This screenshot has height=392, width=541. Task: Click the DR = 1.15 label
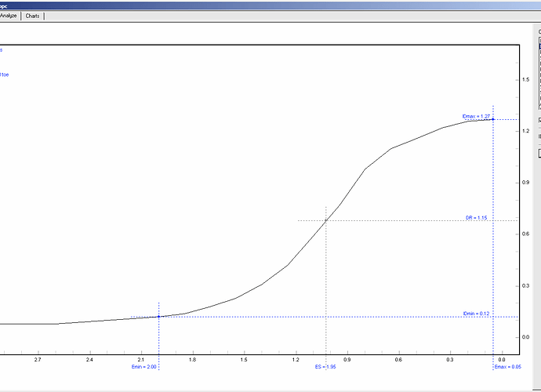[477, 217]
